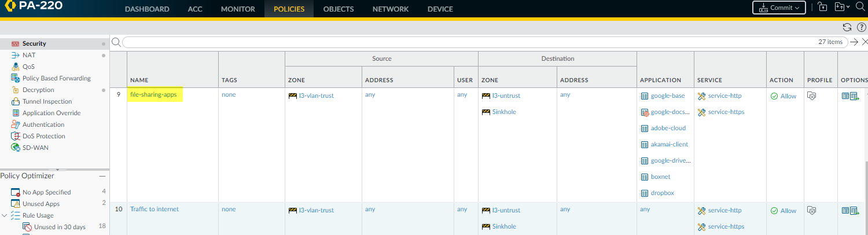Select Decryption policy type
Screen dimensions: 868x235
click(38, 90)
